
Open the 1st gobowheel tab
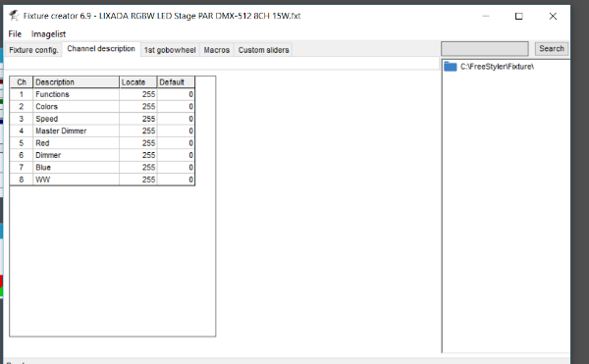170,50
